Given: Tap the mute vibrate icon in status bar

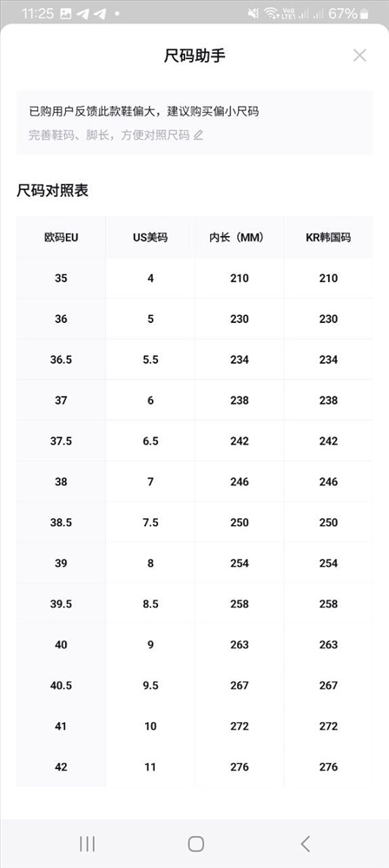Looking at the screenshot, I should tap(254, 13).
